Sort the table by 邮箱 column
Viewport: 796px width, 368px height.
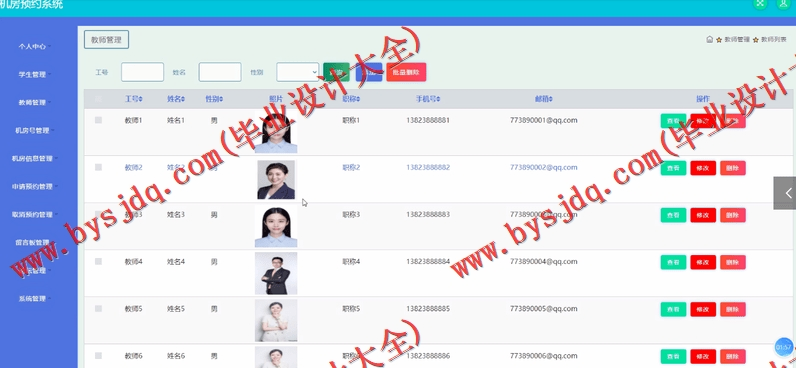[544, 98]
